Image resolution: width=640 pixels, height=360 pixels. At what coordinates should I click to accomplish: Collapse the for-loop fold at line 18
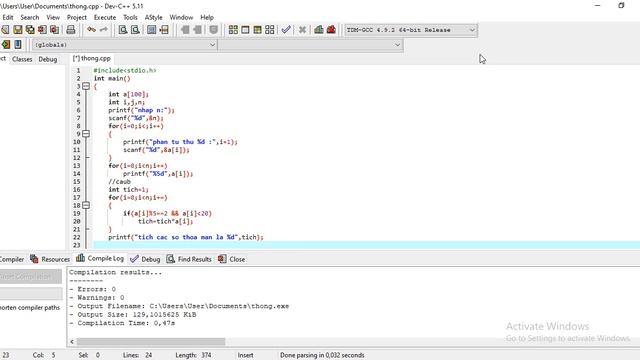tap(86, 205)
